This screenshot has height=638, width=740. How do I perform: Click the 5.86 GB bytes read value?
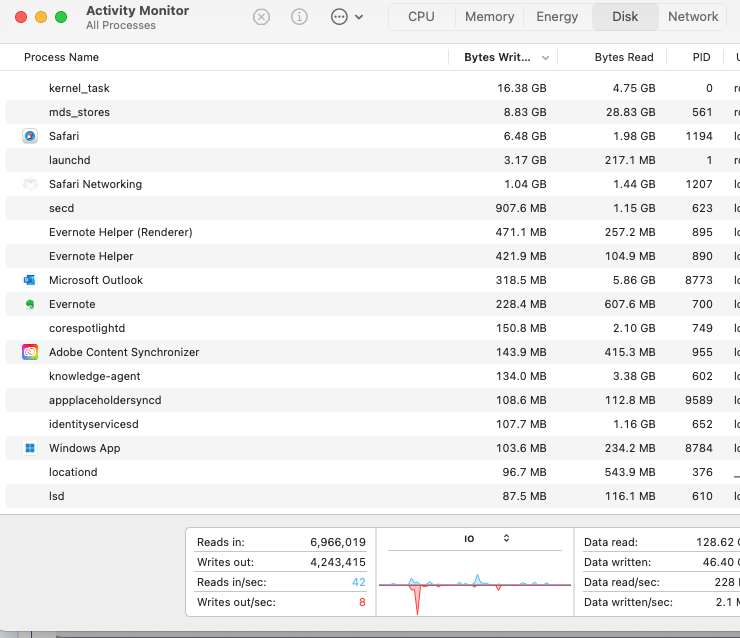(634, 280)
